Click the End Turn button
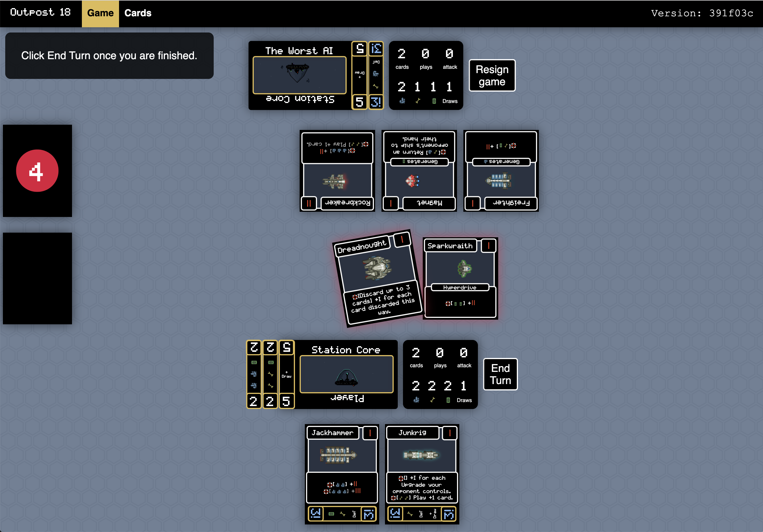763x532 pixels. click(x=500, y=374)
